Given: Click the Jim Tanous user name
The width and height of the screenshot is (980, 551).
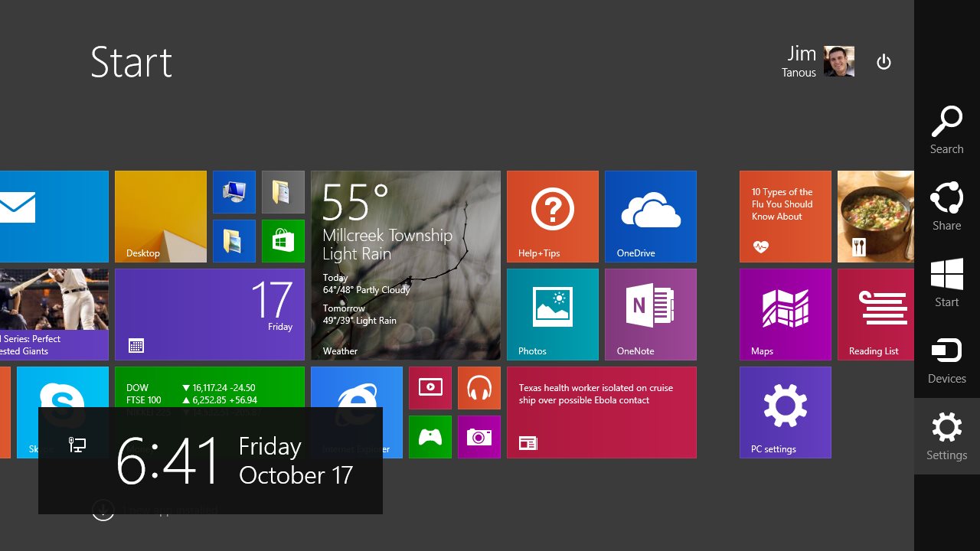Looking at the screenshot, I should point(799,61).
